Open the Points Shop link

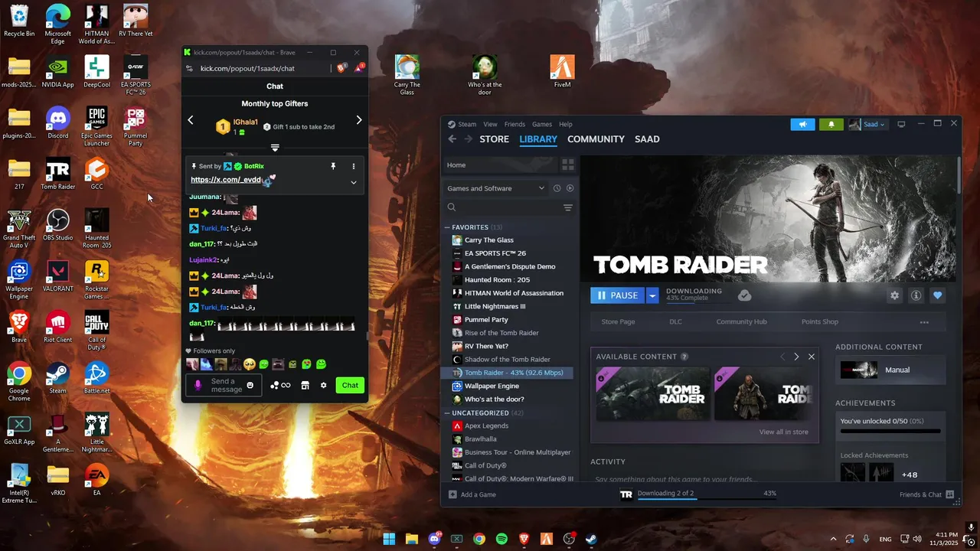820,322
